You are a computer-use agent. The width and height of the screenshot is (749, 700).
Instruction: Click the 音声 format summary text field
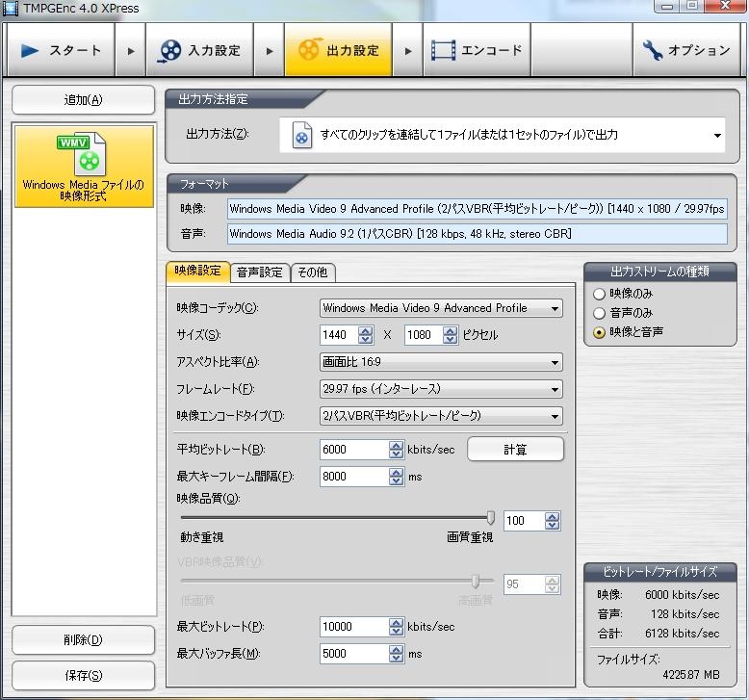click(478, 234)
